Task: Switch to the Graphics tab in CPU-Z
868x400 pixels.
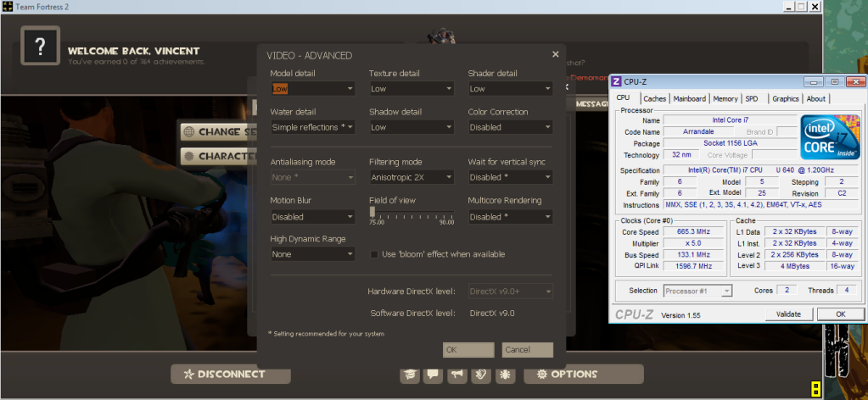Action: click(786, 99)
